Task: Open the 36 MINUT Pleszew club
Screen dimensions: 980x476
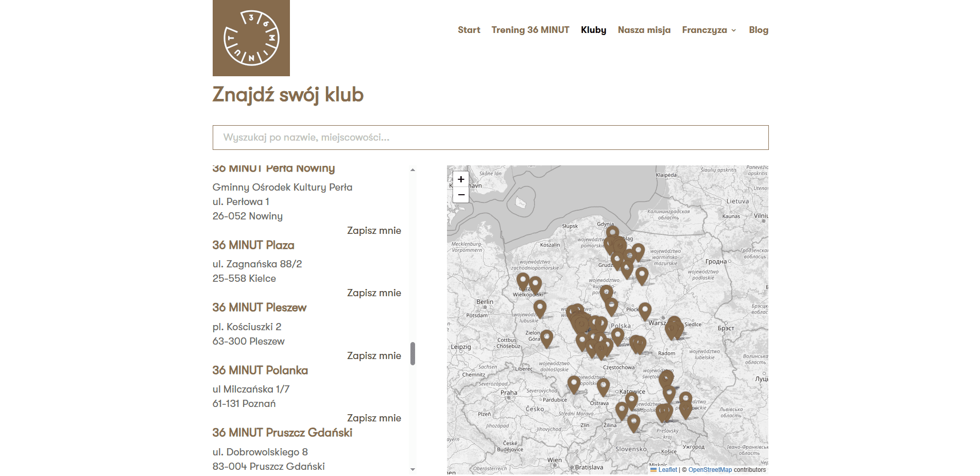Action: (260, 308)
